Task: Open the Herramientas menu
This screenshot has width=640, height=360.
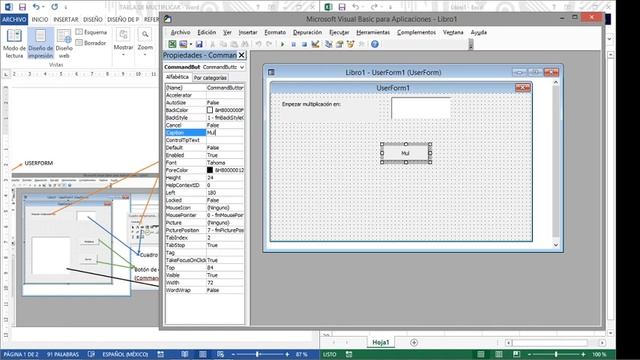Action: coord(373,32)
